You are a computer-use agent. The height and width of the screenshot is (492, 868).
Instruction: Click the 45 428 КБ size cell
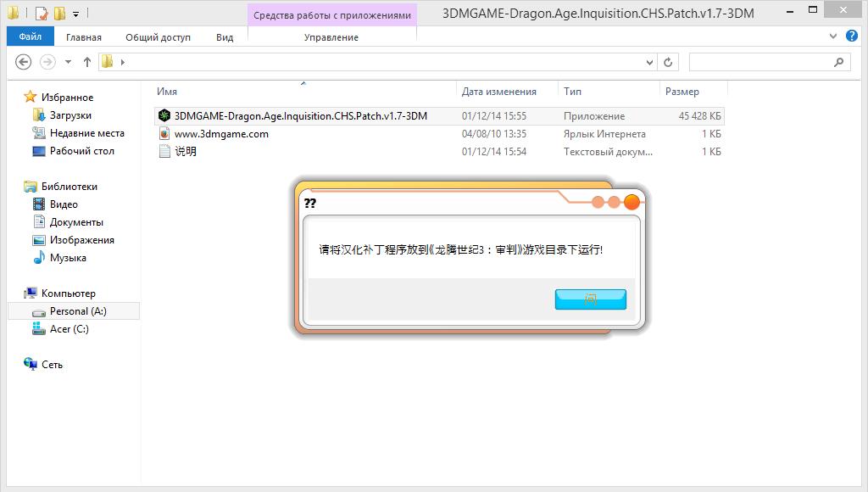pos(699,116)
